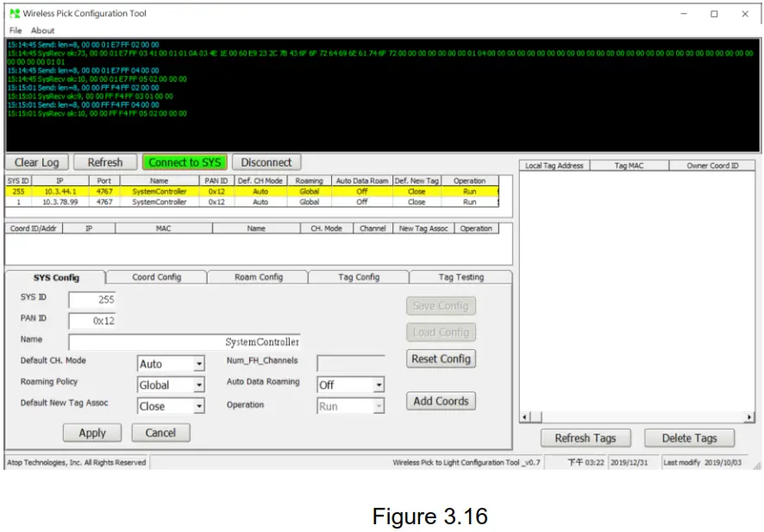Click the Refresh button

(105, 162)
